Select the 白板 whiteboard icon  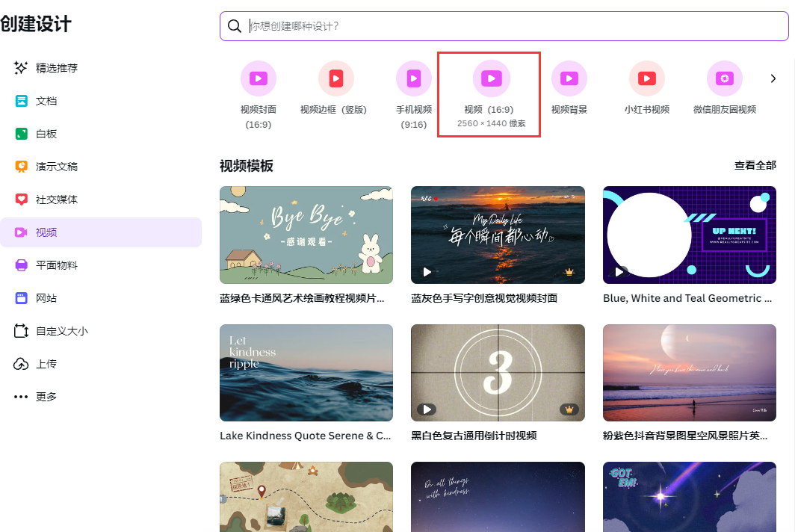coord(21,134)
